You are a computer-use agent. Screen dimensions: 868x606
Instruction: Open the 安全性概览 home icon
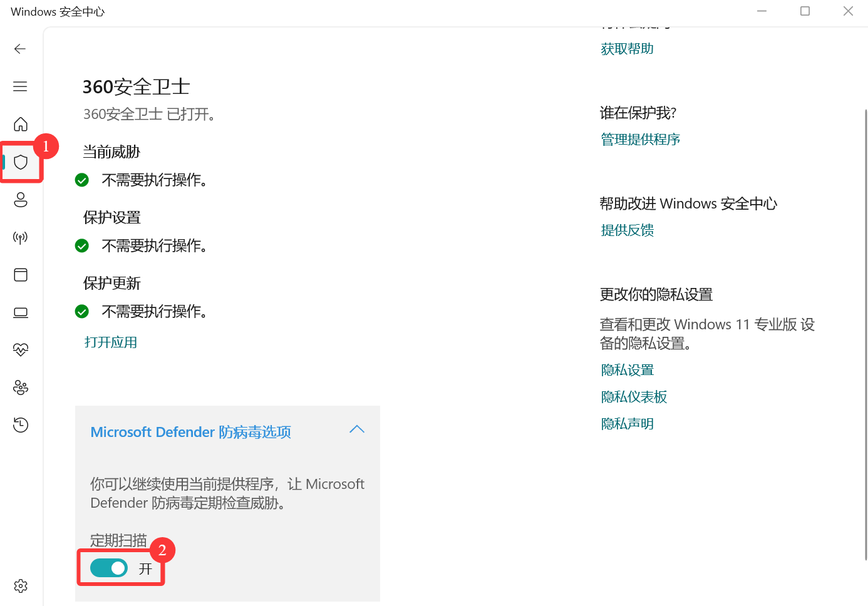pos(20,124)
